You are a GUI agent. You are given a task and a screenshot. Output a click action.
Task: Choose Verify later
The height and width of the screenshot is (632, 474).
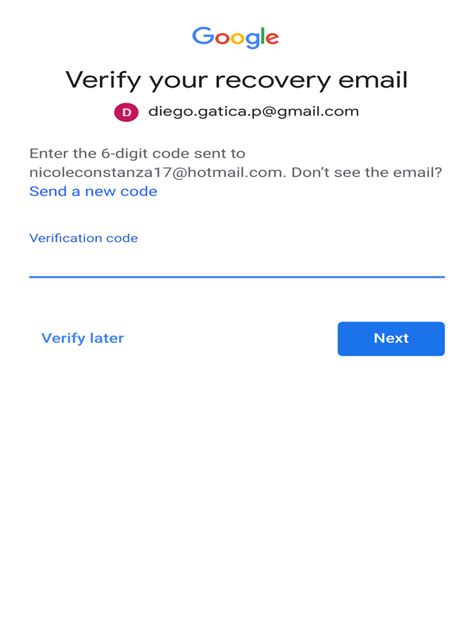coord(83,338)
